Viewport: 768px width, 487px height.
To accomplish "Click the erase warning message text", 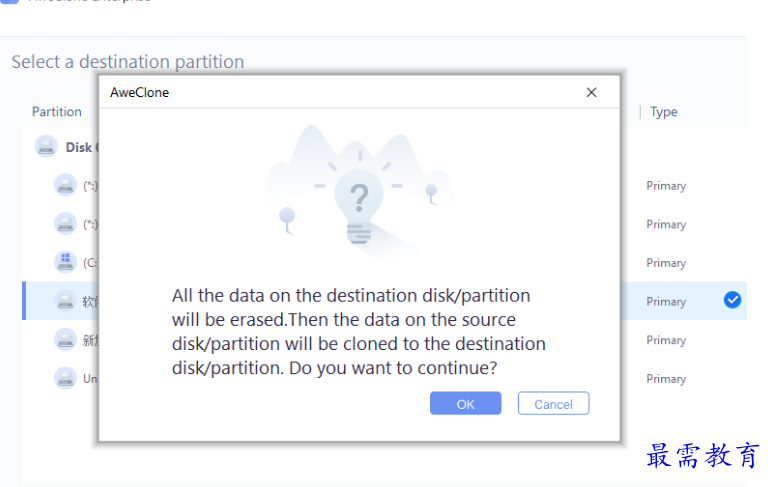I will (x=359, y=332).
